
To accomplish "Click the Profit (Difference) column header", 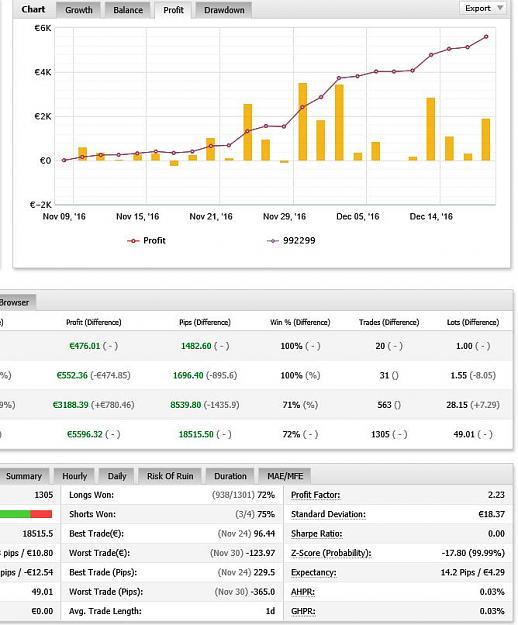I will [x=94, y=322].
